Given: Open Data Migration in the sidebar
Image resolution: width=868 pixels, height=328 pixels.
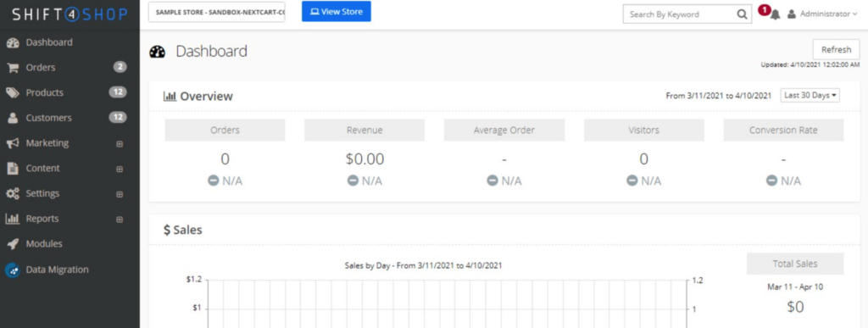Looking at the screenshot, I should 70,270.
